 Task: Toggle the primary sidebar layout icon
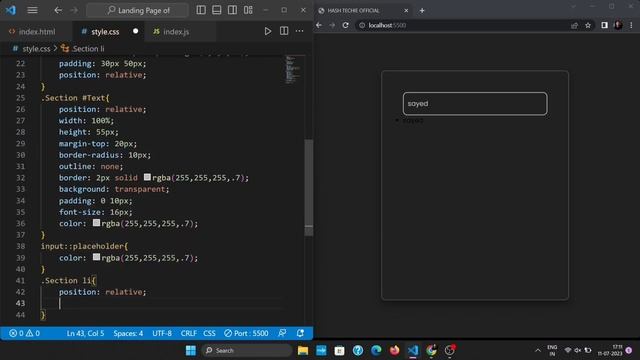pyautogui.click(x=201, y=10)
